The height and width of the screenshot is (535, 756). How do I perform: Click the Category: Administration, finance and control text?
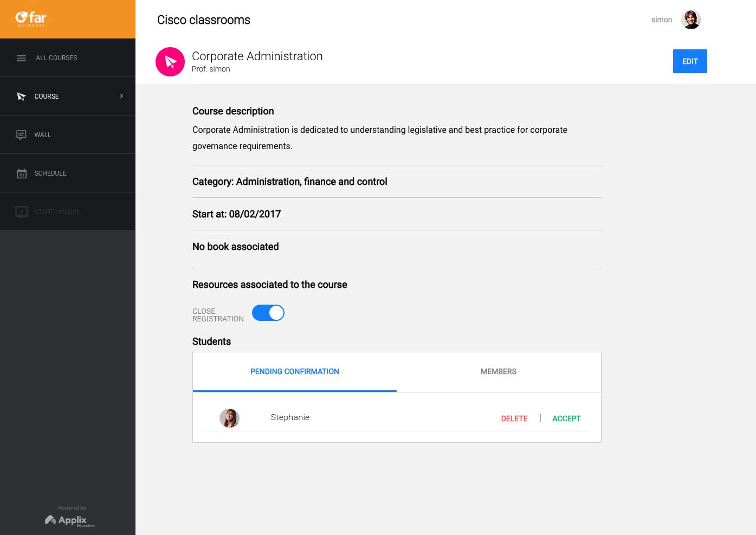[290, 182]
